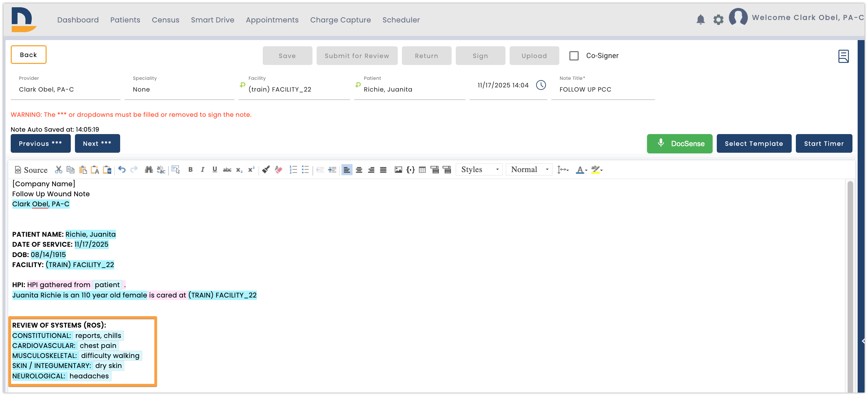
Task: Open the line height dropdown
Action: click(x=563, y=170)
